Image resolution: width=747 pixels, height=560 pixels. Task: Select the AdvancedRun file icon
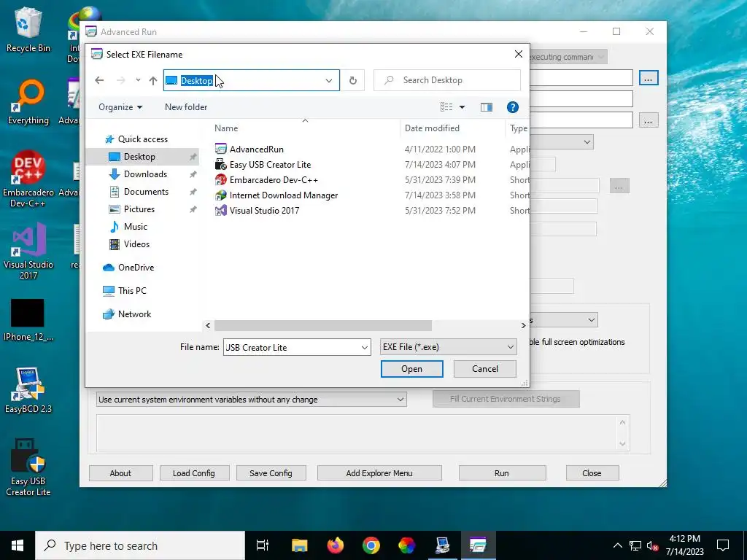click(x=220, y=149)
